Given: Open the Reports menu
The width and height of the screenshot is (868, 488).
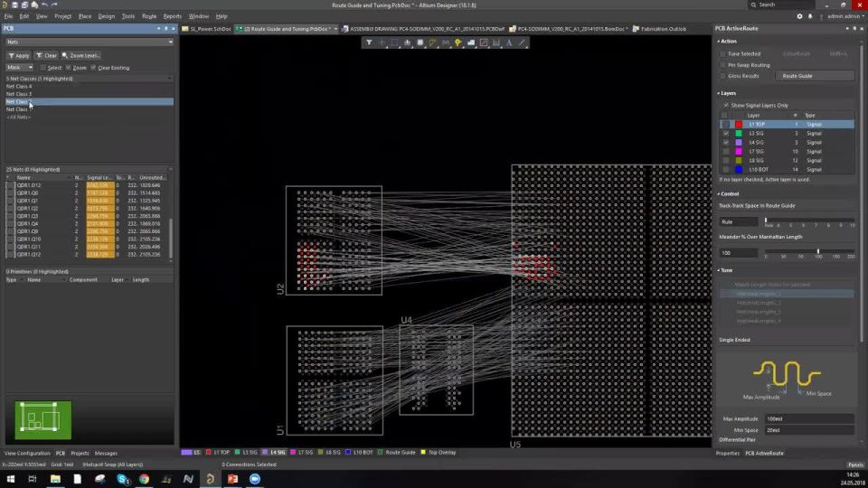Looking at the screenshot, I should (172, 16).
